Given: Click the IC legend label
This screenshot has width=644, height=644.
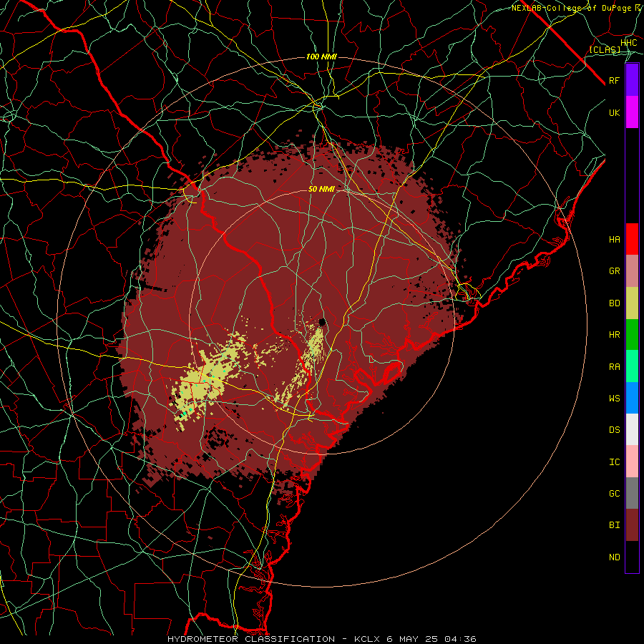Looking at the screenshot, I should tap(615, 462).
